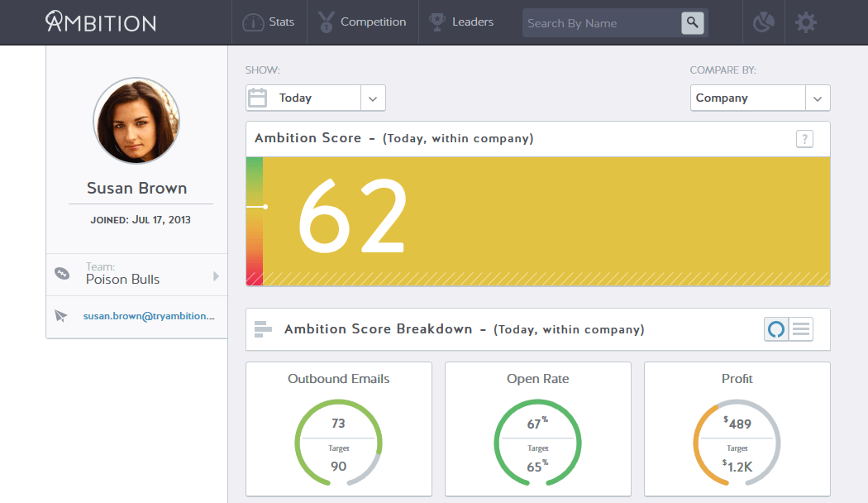The height and width of the screenshot is (503, 868).
Task: Open the susan.brown@tryambition email link
Action: coord(149,316)
